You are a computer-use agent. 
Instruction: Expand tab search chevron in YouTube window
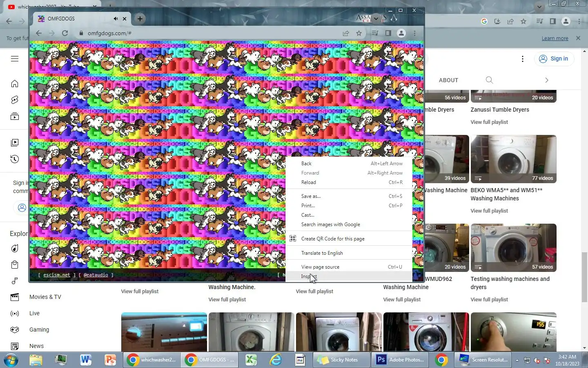(539, 7)
